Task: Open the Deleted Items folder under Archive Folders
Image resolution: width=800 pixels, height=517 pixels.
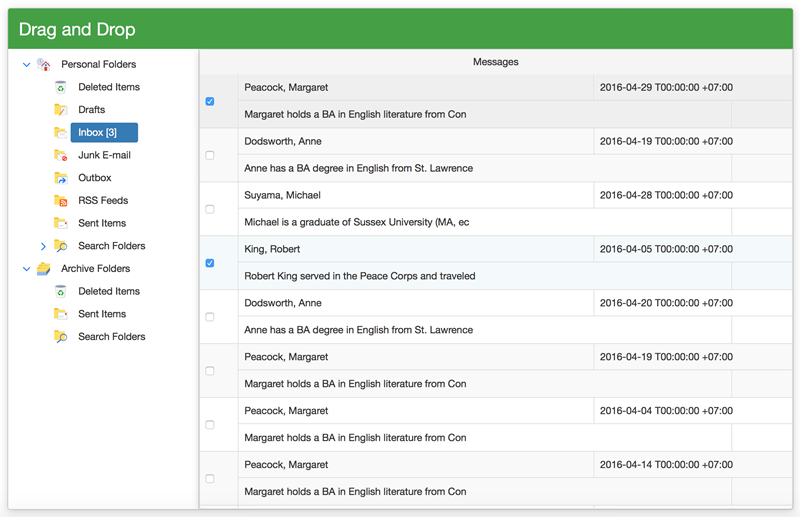Action: [108, 291]
